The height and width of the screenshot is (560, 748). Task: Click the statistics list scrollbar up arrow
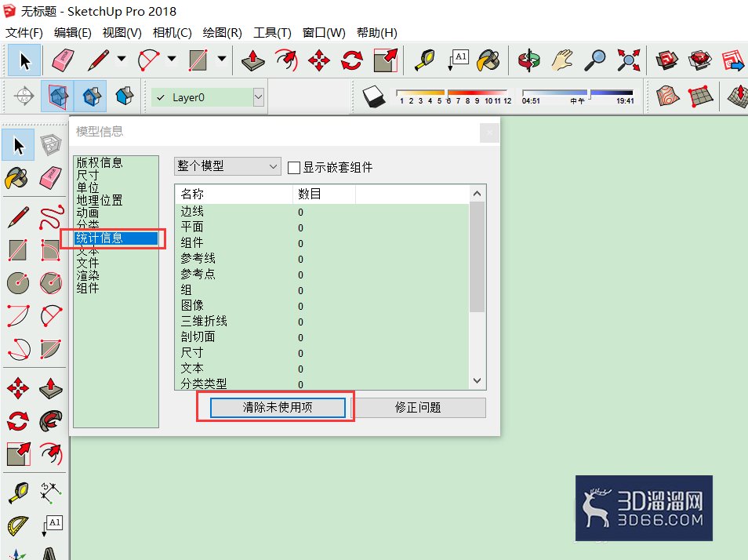(x=477, y=193)
